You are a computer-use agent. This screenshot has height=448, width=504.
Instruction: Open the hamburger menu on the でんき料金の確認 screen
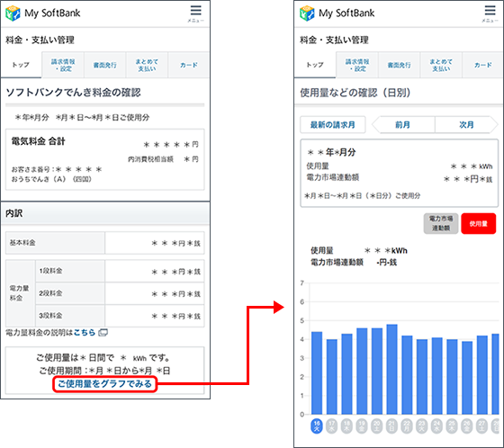pyautogui.click(x=195, y=13)
